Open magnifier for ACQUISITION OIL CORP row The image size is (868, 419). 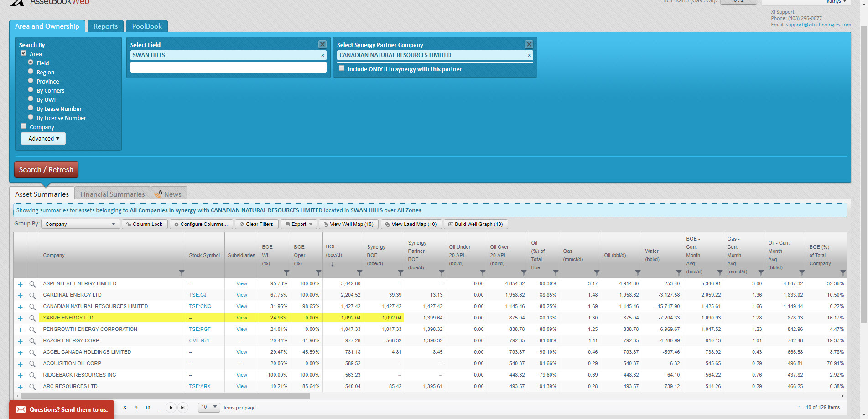point(32,364)
